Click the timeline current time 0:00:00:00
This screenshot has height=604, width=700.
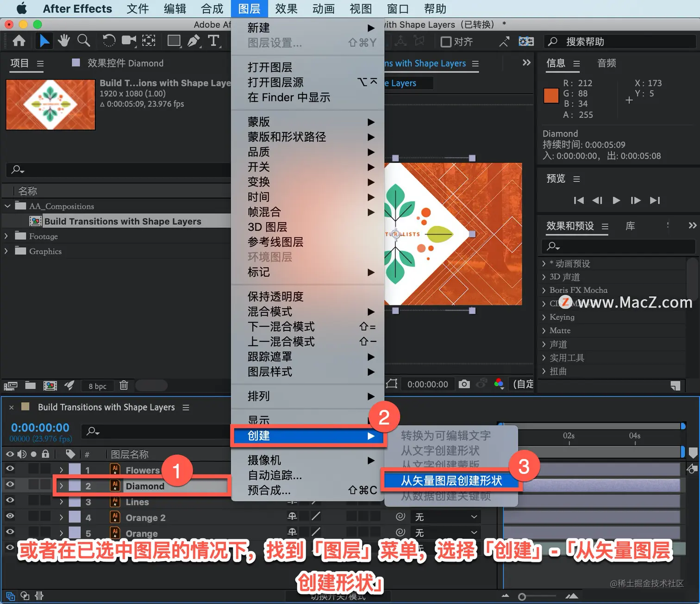click(40, 428)
